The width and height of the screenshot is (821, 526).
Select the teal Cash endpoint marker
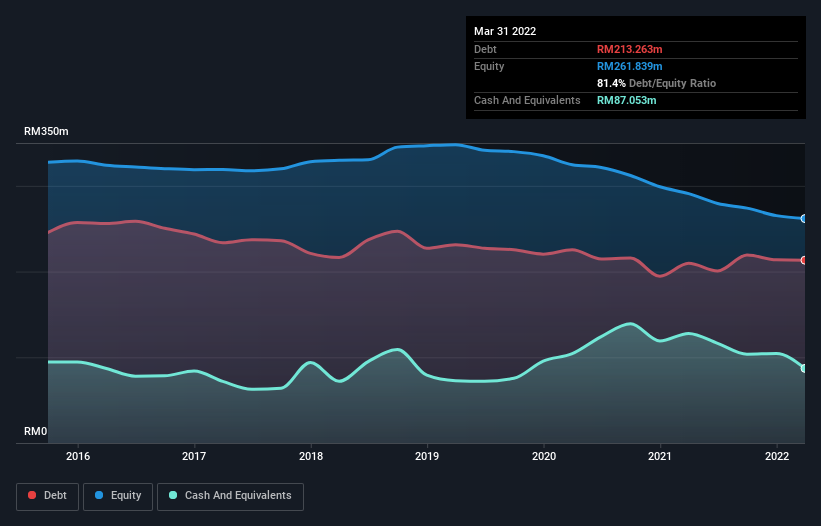(x=804, y=368)
